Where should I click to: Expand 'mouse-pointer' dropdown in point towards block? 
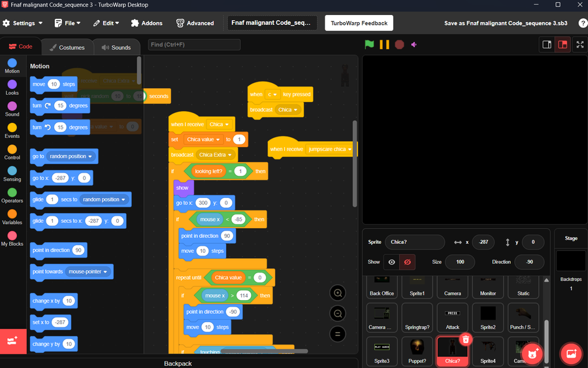click(88, 272)
